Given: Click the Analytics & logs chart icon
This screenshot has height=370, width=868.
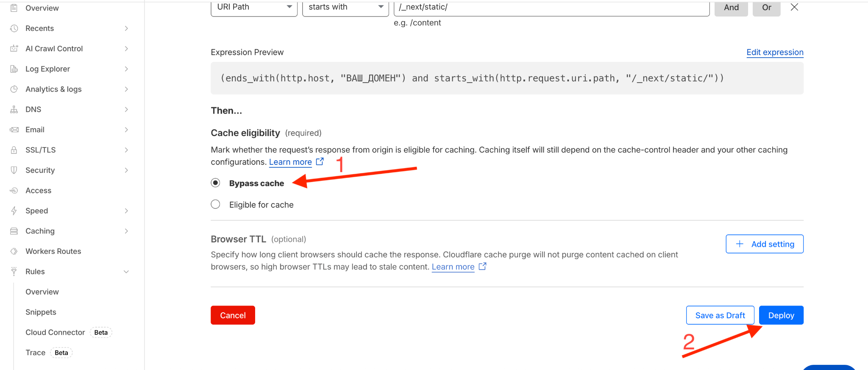Looking at the screenshot, I should pyautogui.click(x=14, y=89).
